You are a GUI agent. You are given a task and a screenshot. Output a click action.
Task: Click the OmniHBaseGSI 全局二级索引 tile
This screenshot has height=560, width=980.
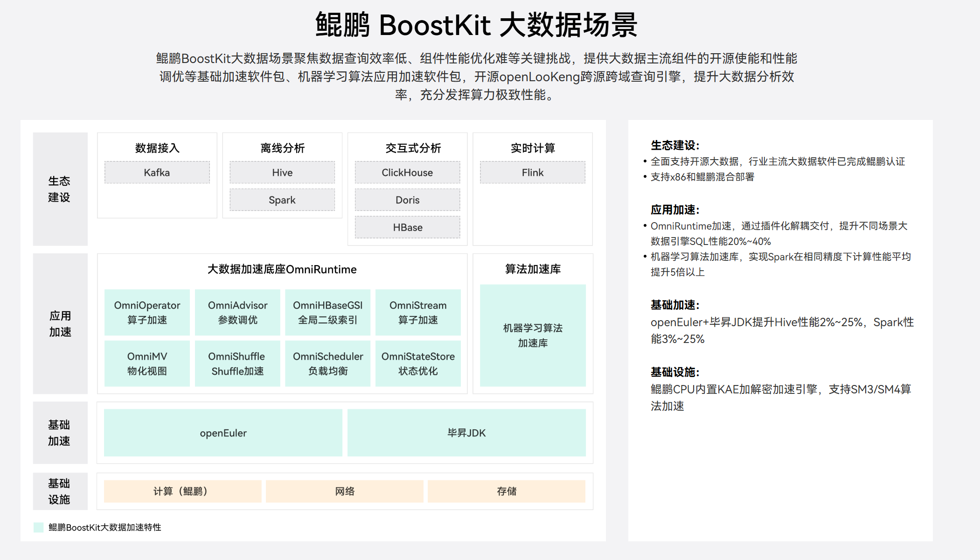[327, 312]
